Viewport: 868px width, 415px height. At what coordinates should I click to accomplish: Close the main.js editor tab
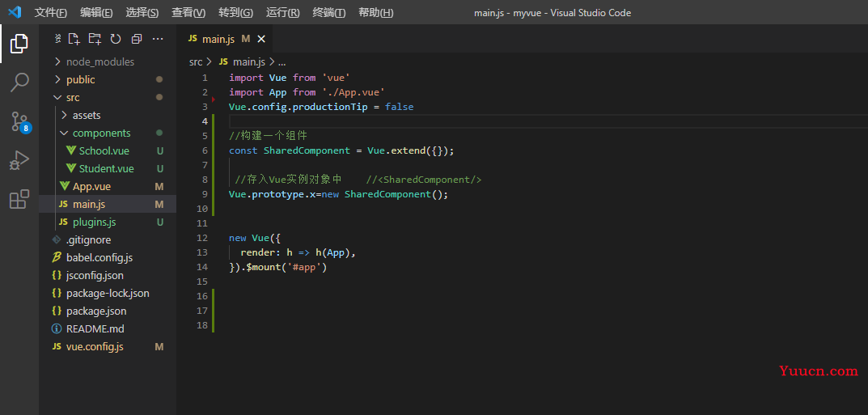point(261,39)
